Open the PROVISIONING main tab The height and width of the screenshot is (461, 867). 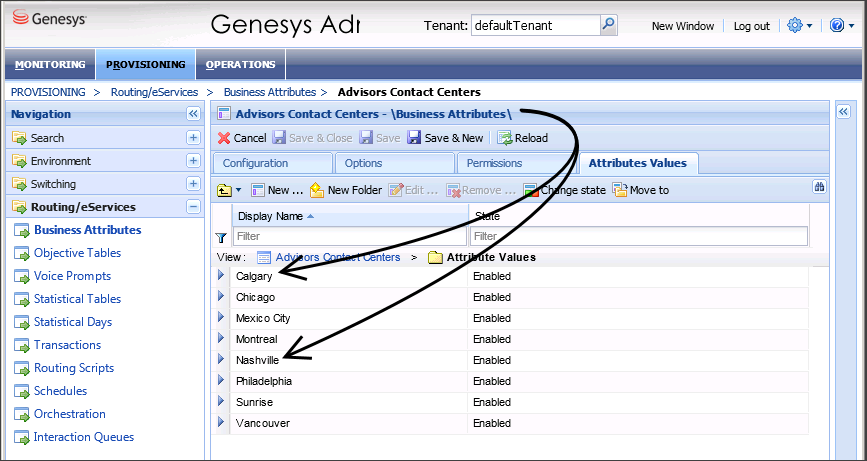145,64
